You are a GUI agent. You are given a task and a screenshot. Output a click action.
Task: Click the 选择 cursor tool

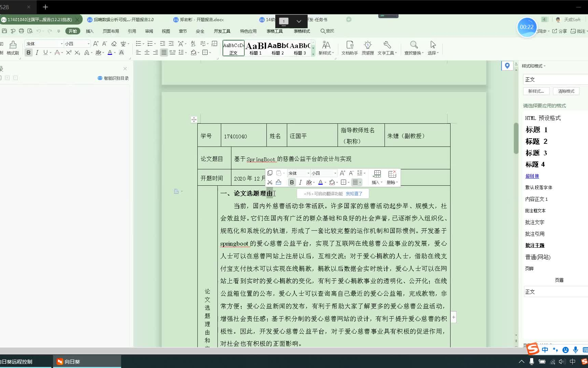[433, 48]
